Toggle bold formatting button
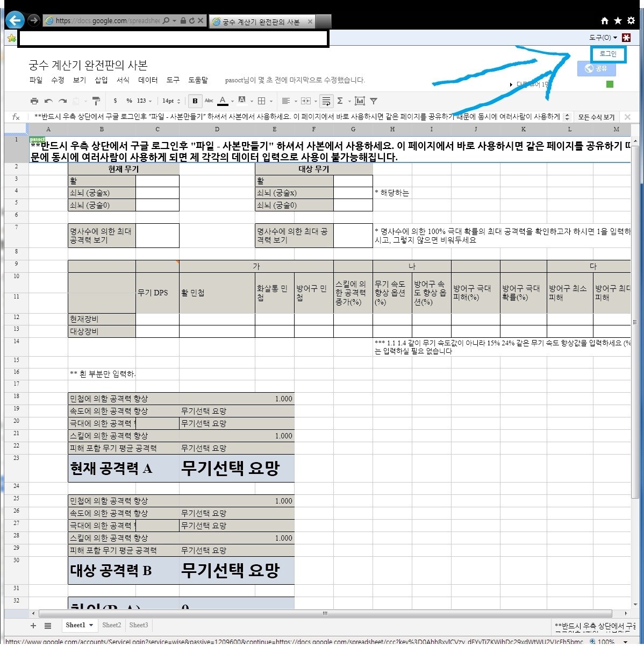 (x=195, y=101)
